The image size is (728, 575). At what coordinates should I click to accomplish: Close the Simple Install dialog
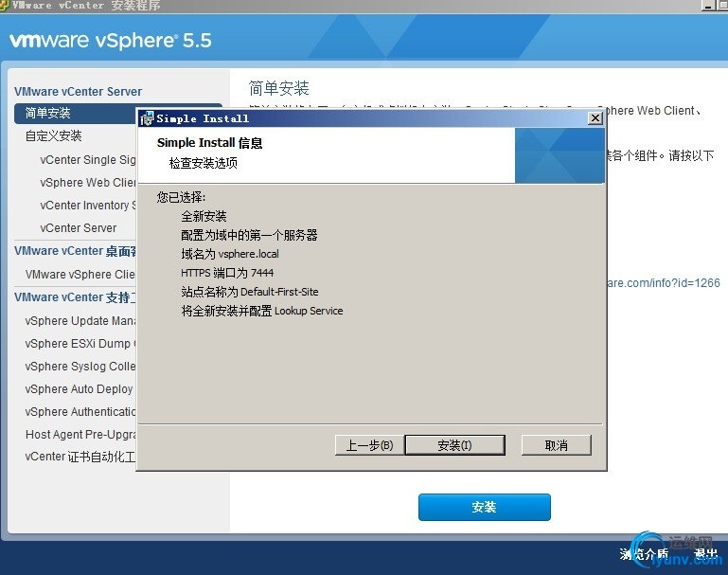pyautogui.click(x=595, y=118)
